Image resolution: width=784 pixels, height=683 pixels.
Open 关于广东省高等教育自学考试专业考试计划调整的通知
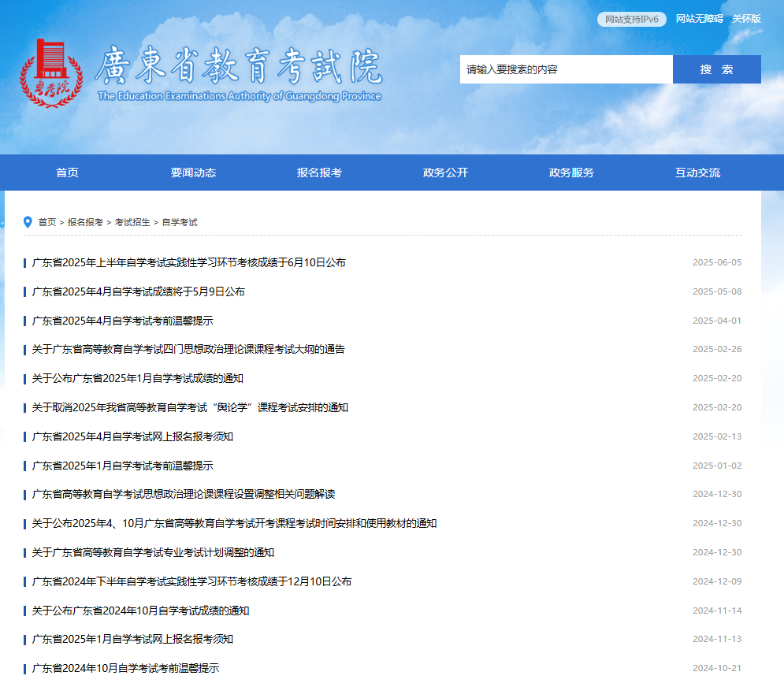(x=153, y=552)
